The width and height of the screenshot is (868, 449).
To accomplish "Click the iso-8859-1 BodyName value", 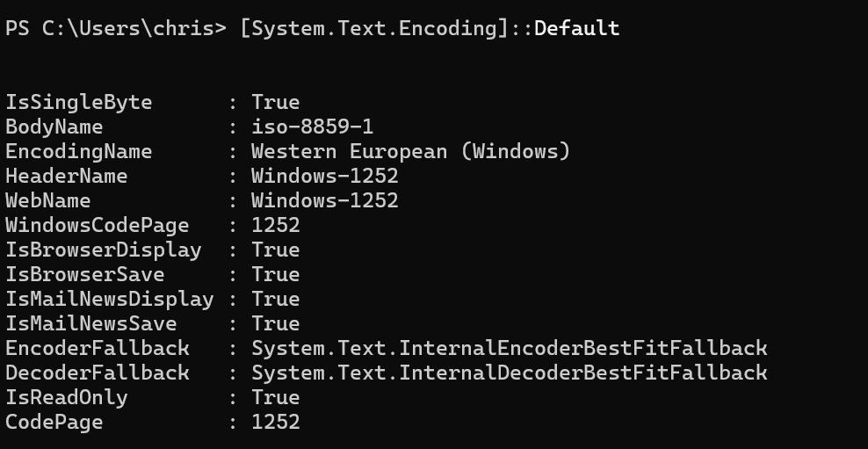I will click(x=312, y=127).
